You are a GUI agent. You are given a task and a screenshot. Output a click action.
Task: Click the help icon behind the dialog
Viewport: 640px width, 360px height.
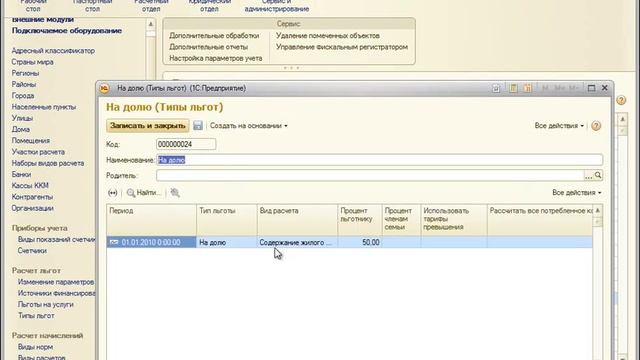tap(621, 100)
